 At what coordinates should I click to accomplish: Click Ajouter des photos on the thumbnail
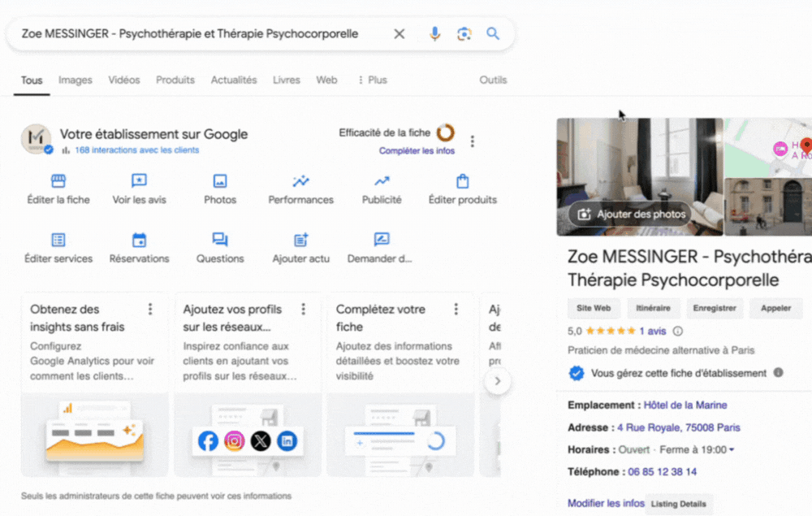[632, 215]
